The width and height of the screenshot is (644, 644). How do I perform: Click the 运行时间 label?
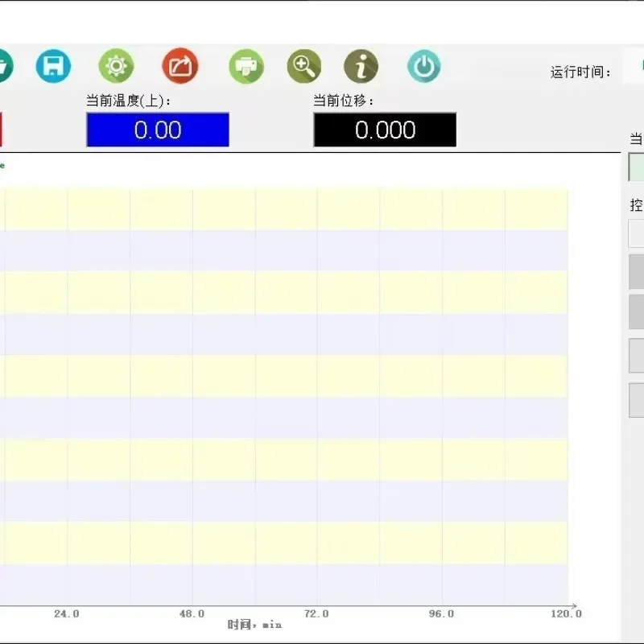[580, 72]
